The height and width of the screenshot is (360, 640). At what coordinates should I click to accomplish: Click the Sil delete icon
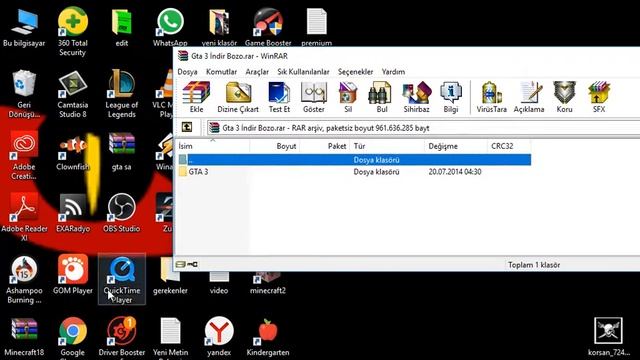pos(348,97)
